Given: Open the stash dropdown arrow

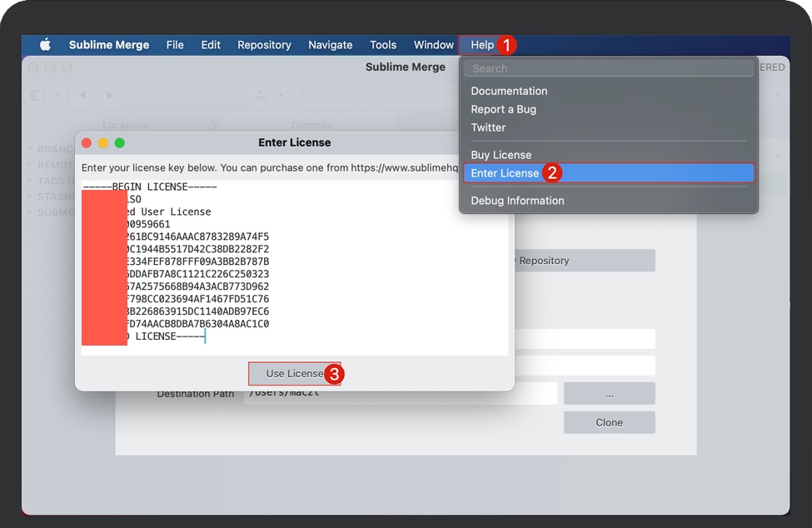Looking at the screenshot, I should click(281, 95).
